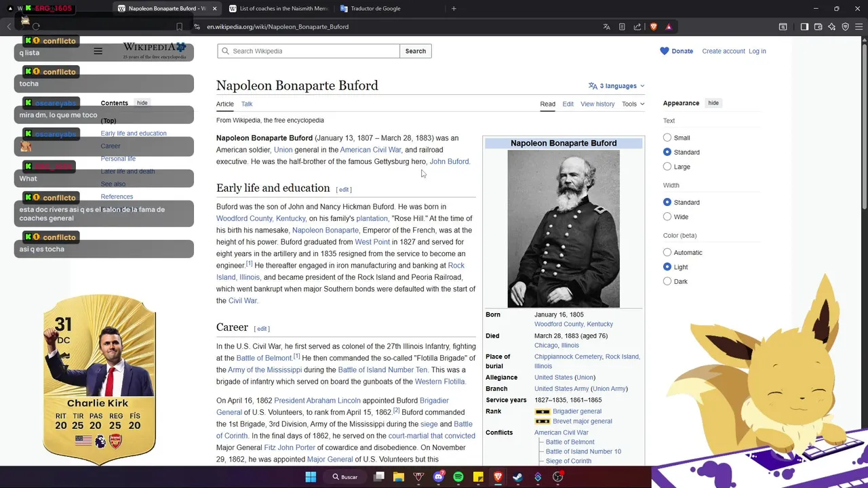This screenshot has height=488, width=868.
Task: Expand the 3 languages dropdown
Action: pos(616,86)
